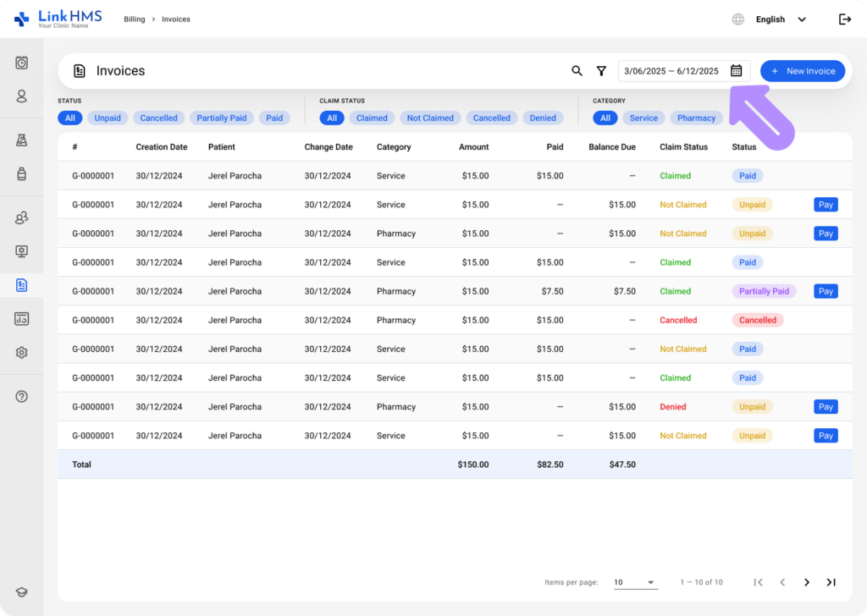This screenshot has height=616, width=867.
Task: Filter Claim Status by Claimed chip
Action: click(372, 118)
